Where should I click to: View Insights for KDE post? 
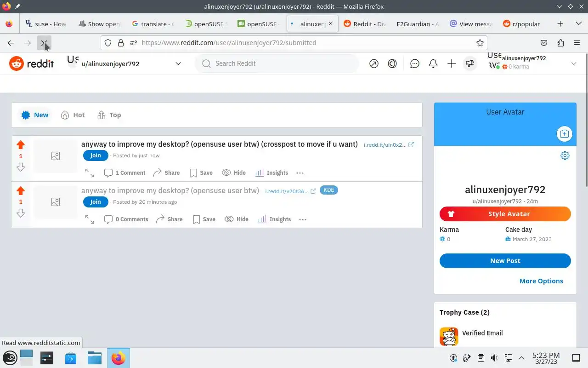pyautogui.click(x=274, y=219)
